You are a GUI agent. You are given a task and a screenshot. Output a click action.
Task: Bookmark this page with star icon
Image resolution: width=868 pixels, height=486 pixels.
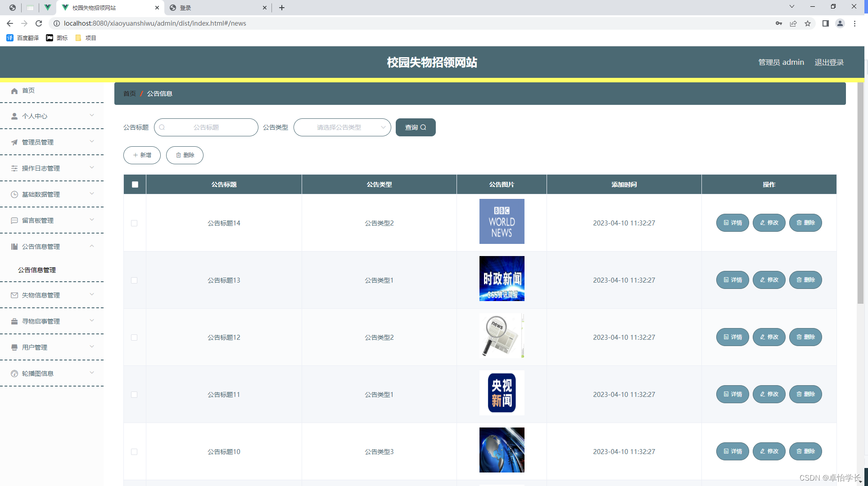tap(808, 23)
